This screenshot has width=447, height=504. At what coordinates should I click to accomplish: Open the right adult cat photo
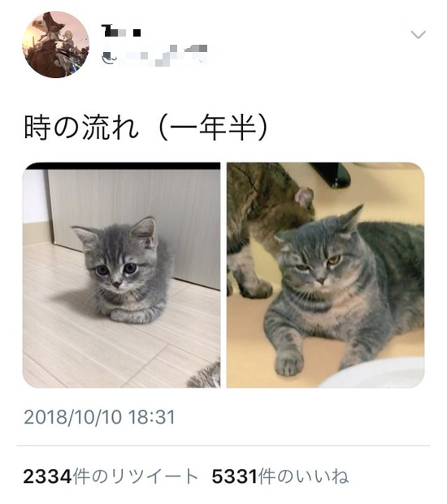326,275
